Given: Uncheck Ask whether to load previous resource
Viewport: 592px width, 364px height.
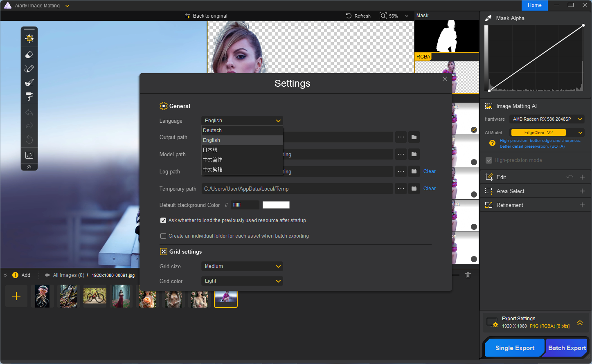Looking at the screenshot, I should coord(163,220).
